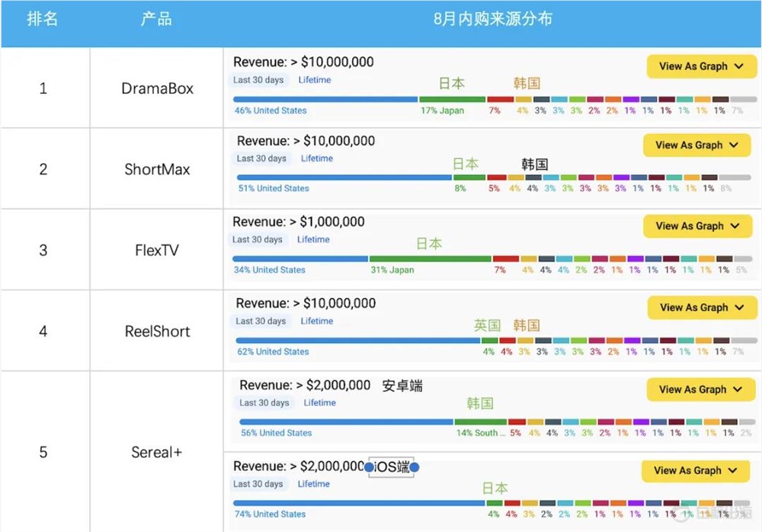Select Lifetime for ReelShort's revenue data
Image resolution: width=762 pixels, height=532 pixels.
tap(317, 321)
